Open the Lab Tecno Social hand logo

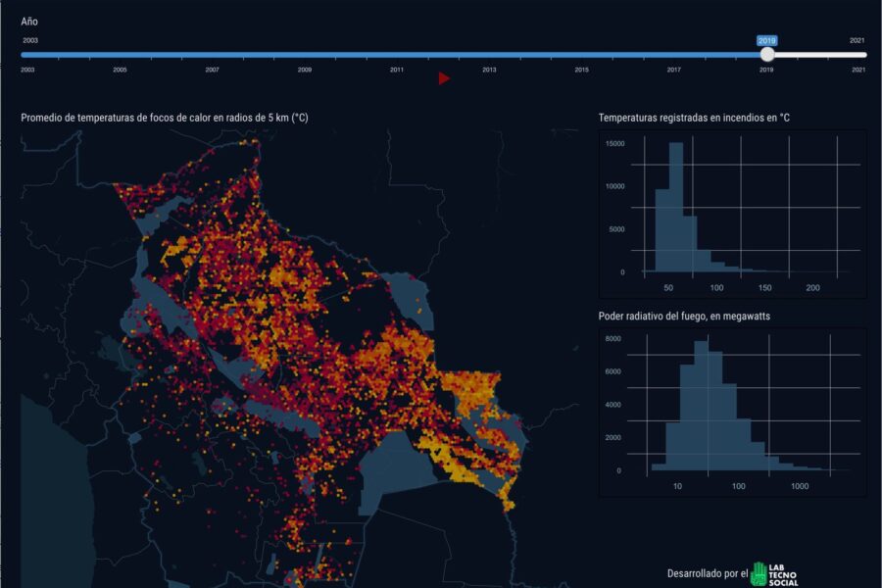774,574
